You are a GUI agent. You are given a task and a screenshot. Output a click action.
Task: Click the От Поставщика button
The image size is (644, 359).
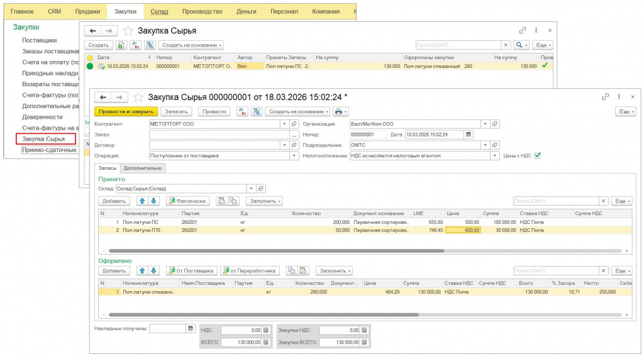click(x=191, y=270)
